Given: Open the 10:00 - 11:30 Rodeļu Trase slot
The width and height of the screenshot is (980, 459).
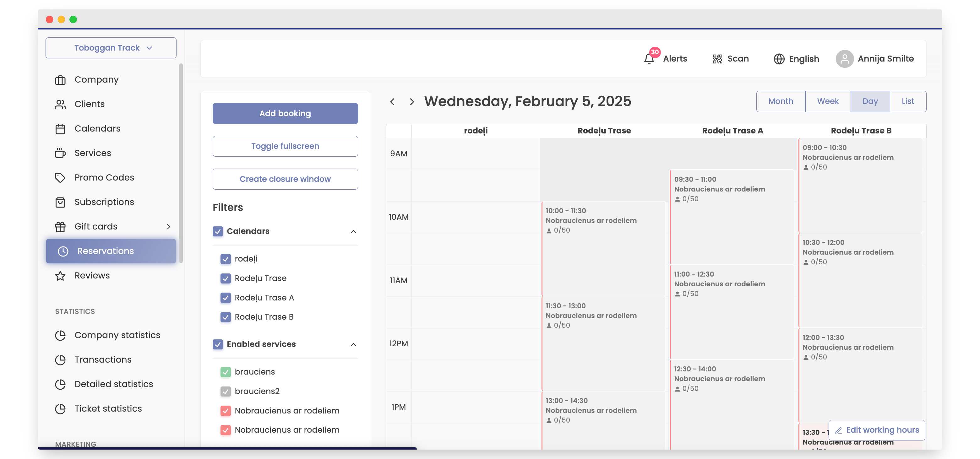Looking at the screenshot, I should pyautogui.click(x=603, y=247).
